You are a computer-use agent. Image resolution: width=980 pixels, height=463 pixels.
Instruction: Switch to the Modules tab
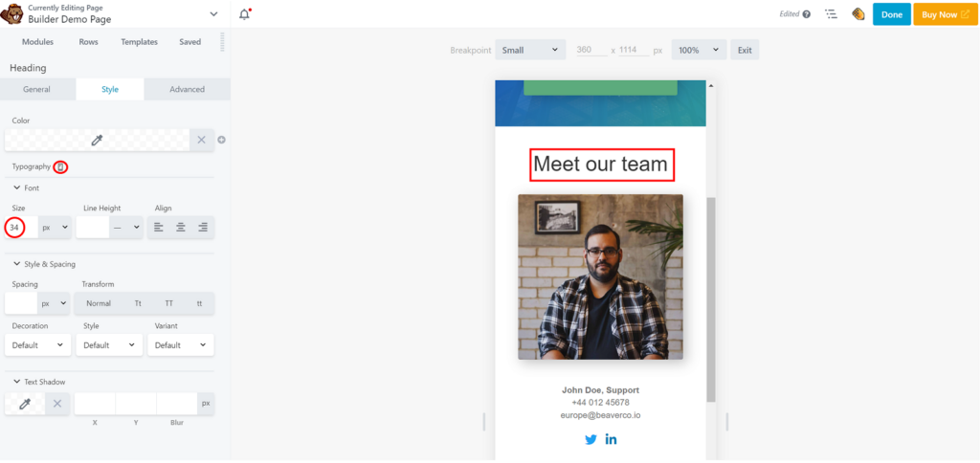(37, 42)
